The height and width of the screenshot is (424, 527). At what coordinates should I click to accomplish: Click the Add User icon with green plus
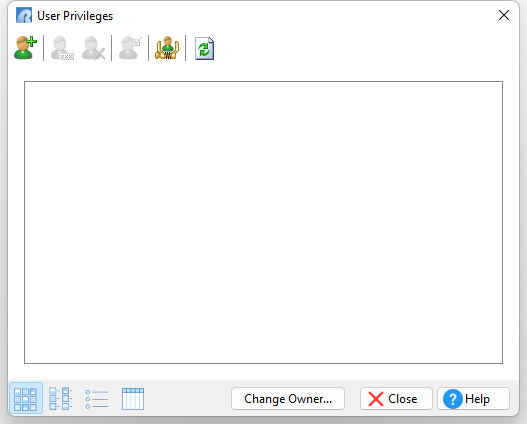(x=26, y=48)
